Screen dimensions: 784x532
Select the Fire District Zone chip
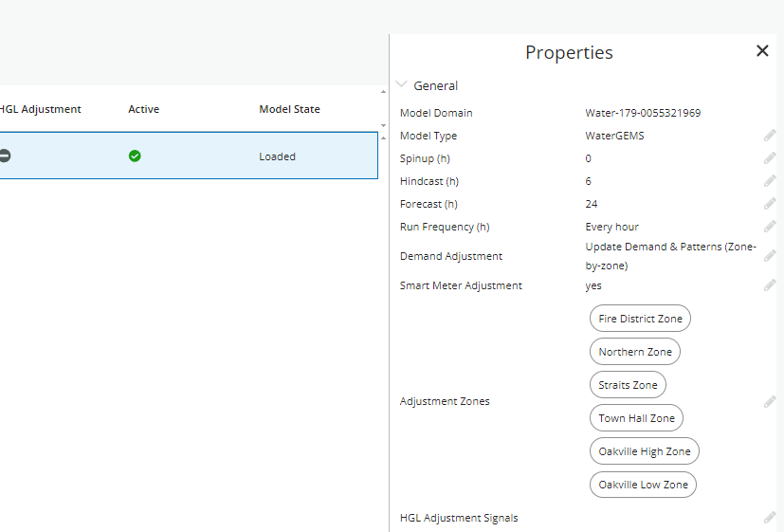click(x=640, y=319)
